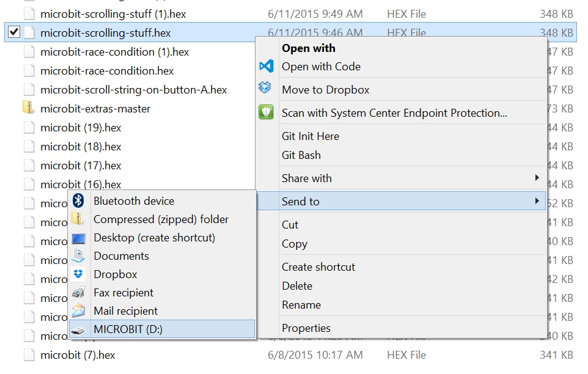
Task: Click the Bluetooth device icon
Action: tap(78, 200)
